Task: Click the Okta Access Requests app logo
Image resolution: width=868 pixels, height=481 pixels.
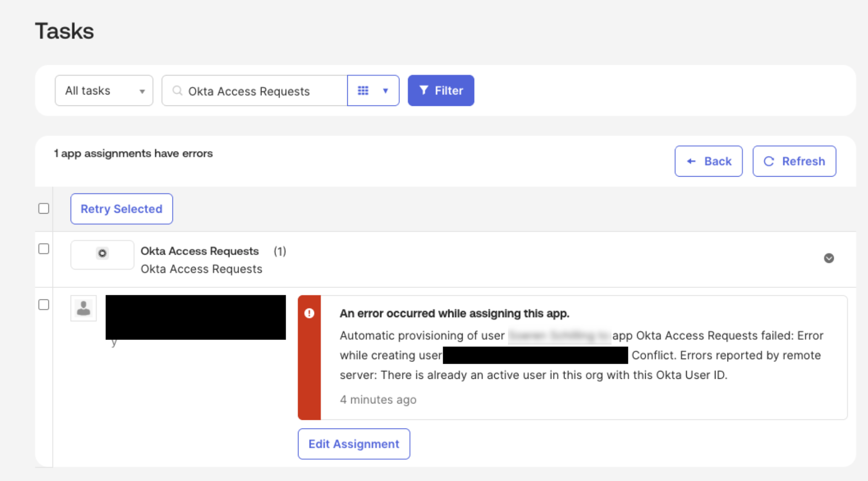Action: (102, 254)
